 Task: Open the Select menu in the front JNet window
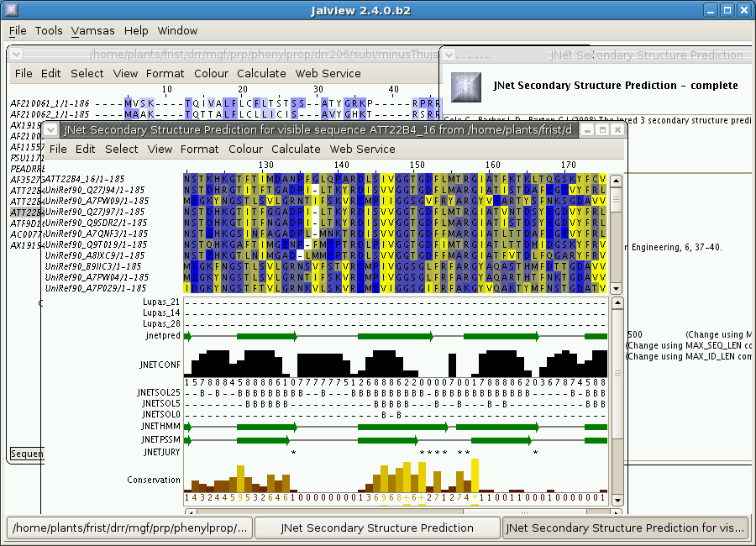click(122, 149)
